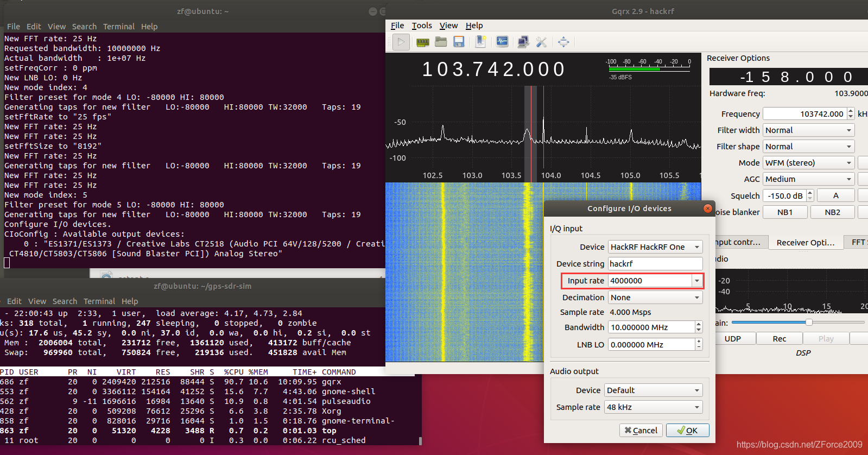Viewport: 868px width, 455px height.
Task: Open the Filter width dropdown
Action: coord(809,130)
